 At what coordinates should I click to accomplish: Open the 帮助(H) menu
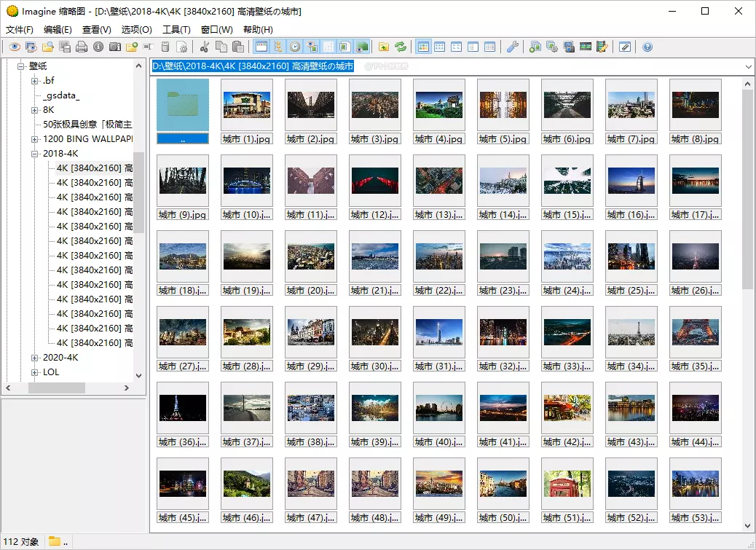pyautogui.click(x=258, y=30)
